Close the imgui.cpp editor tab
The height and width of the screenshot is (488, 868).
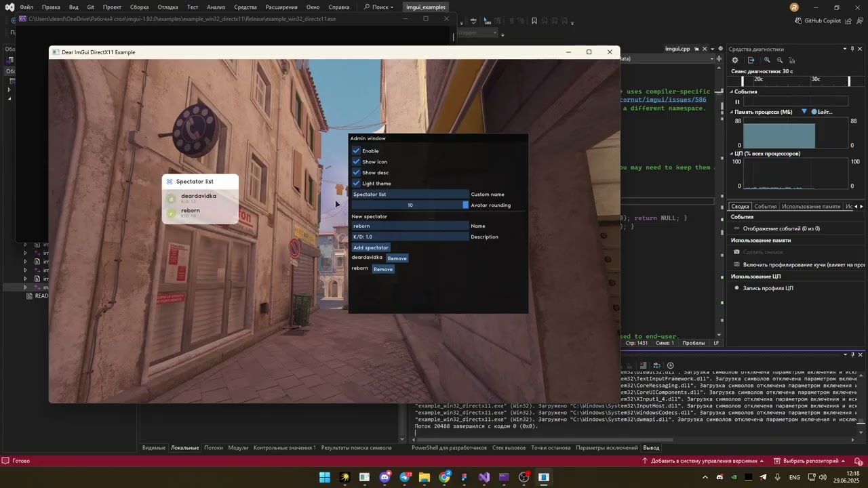(x=705, y=49)
